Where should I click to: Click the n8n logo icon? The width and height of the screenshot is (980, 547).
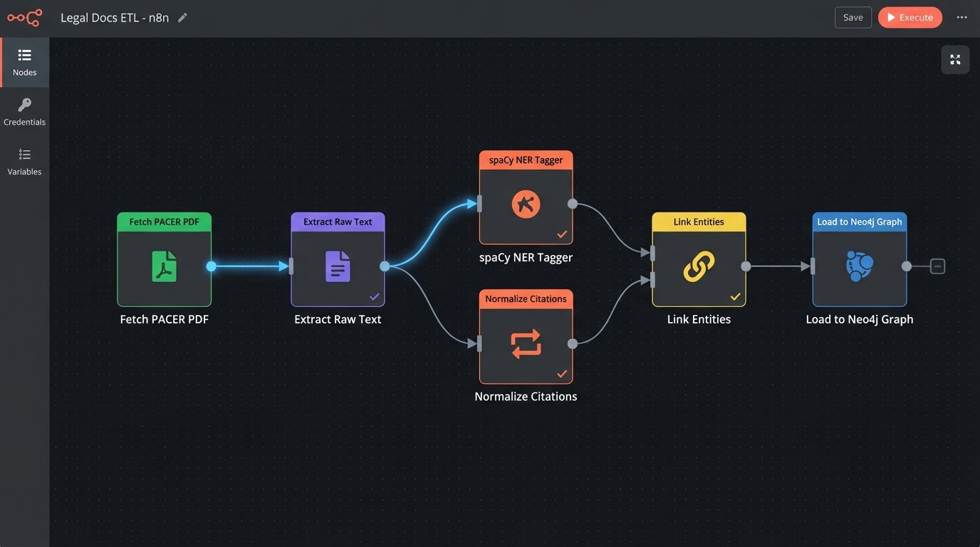pyautogui.click(x=24, y=18)
